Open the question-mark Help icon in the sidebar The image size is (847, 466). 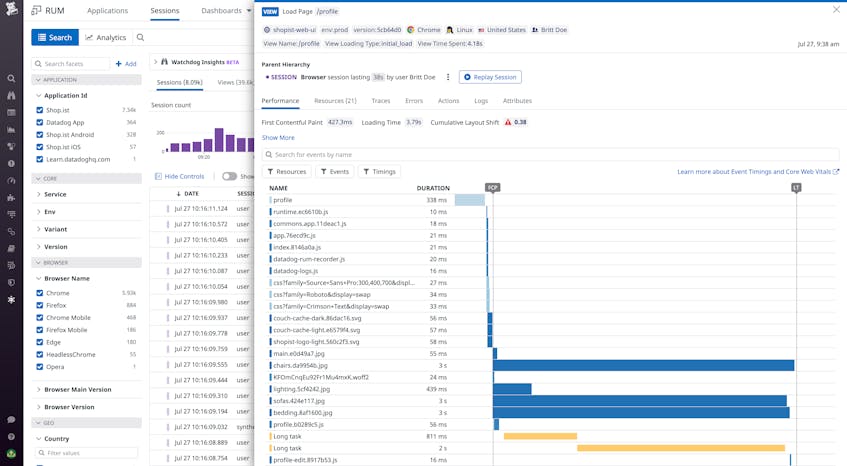click(x=11, y=436)
